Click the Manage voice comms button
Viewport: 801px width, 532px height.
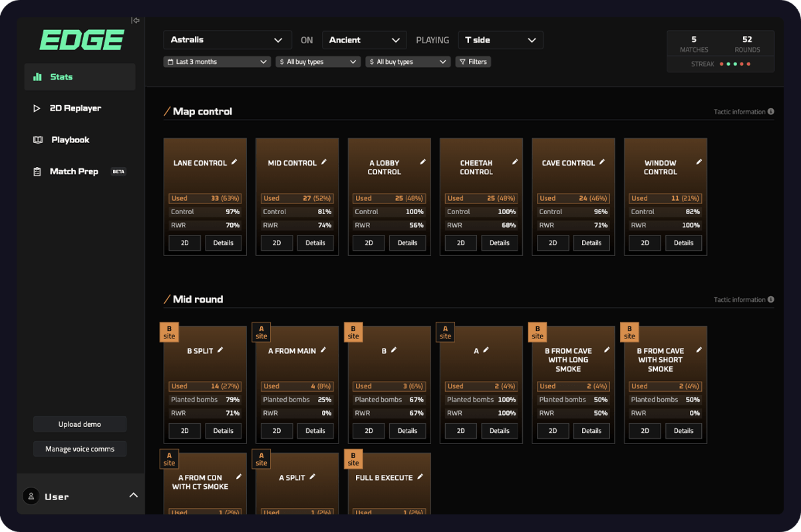pos(80,449)
